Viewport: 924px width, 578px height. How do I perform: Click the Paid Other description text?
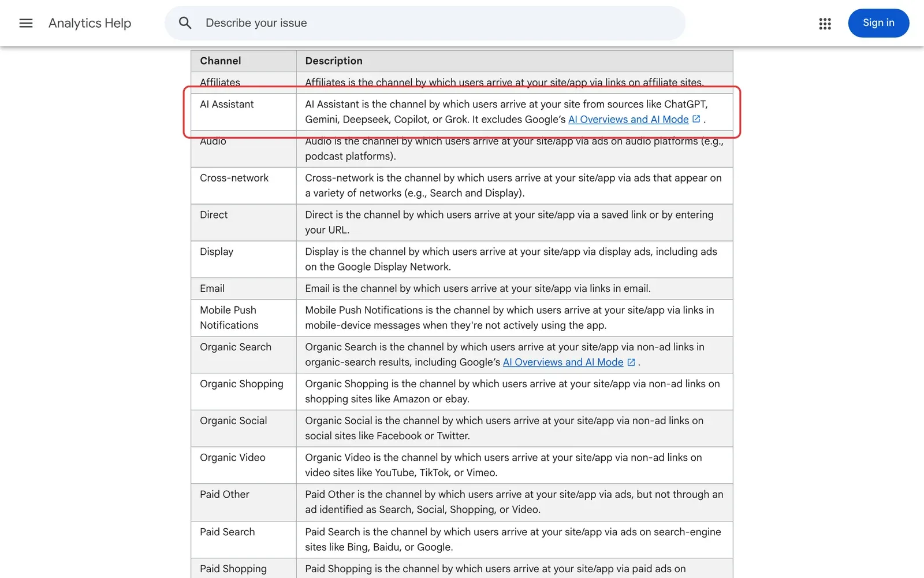point(514,502)
